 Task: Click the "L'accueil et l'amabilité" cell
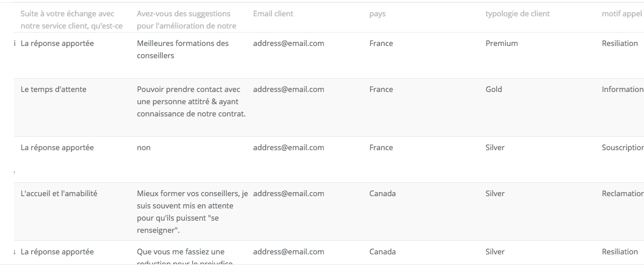[59, 194]
